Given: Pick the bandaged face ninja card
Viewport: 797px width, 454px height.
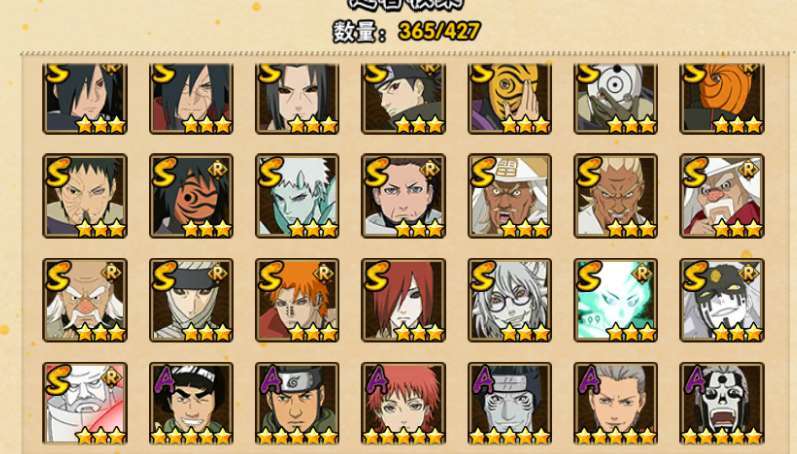Looking at the screenshot, I should point(191,300).
